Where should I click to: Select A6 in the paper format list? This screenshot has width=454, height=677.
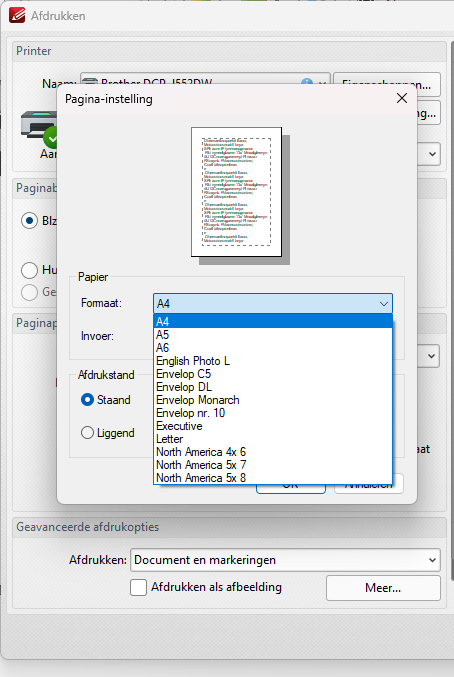click(x=273, y=348)
